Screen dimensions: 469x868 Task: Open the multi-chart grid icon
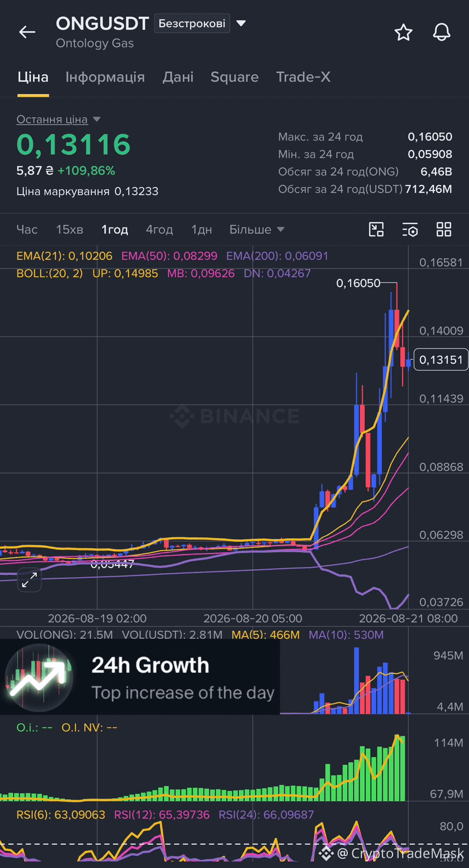(x=444, y=229)
